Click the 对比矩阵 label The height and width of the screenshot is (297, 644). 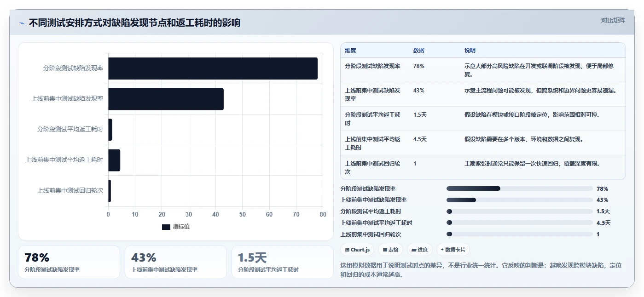tap(613, 20)
